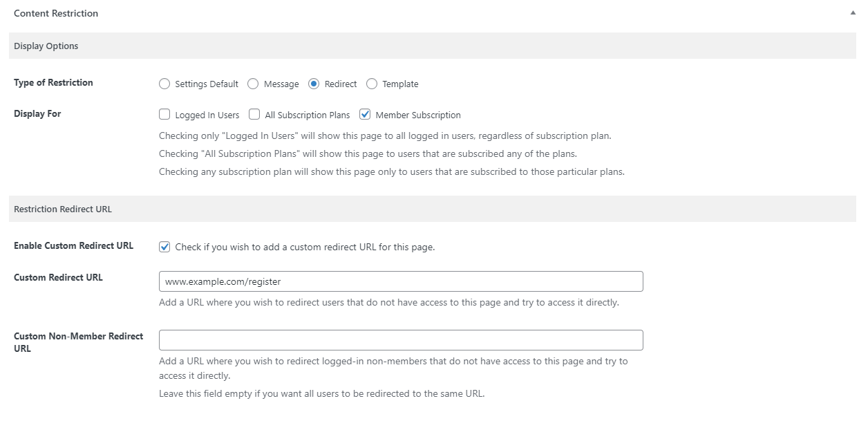Click the Custom Non-Member Redirect URL label
The width and height of the screenshot is (868, 421).
click(78, 342)
